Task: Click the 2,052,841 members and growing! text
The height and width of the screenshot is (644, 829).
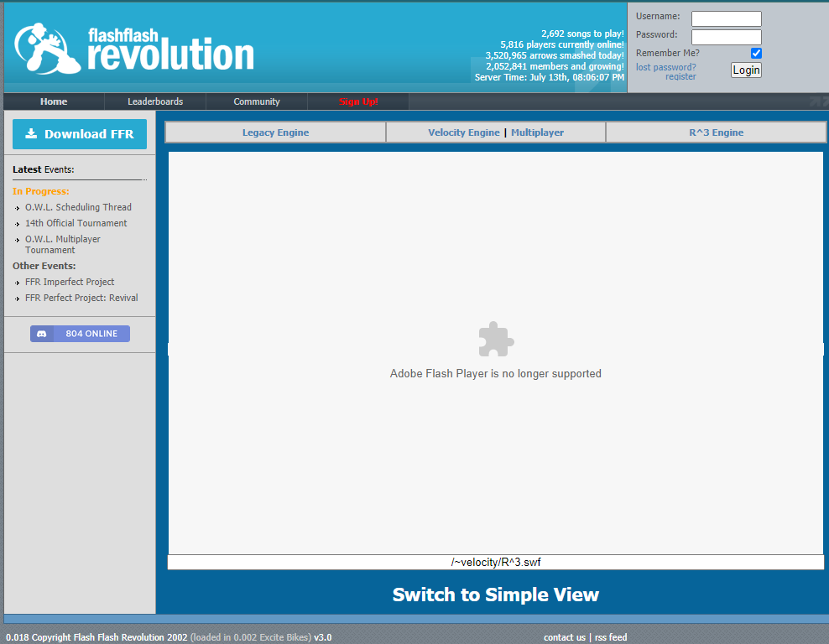Action: point(555,66)
